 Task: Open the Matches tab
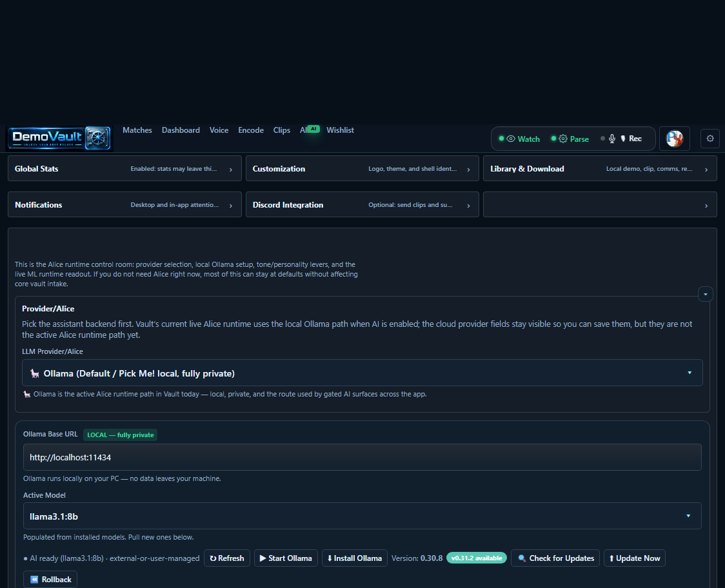pos(137,130)
